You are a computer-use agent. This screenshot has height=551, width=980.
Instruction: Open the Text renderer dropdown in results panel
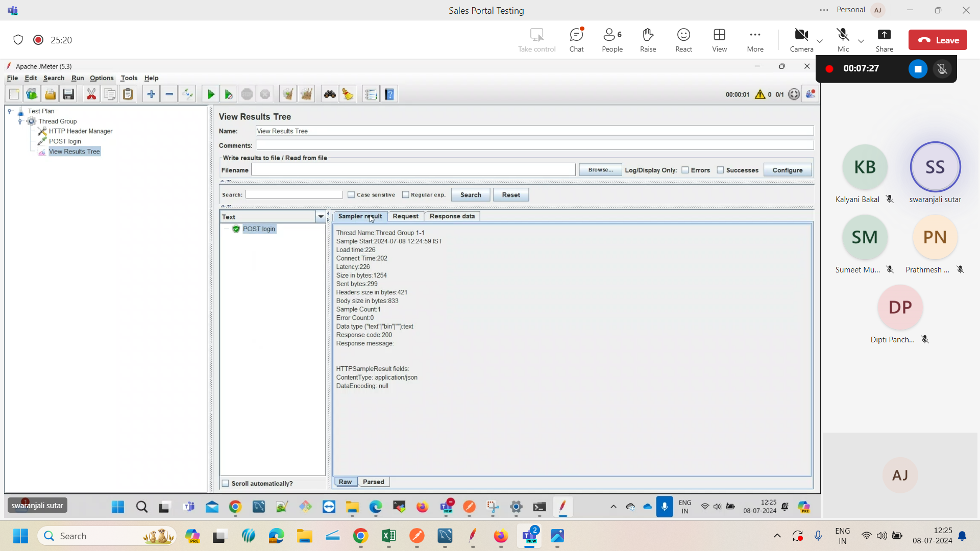[321, 217]
